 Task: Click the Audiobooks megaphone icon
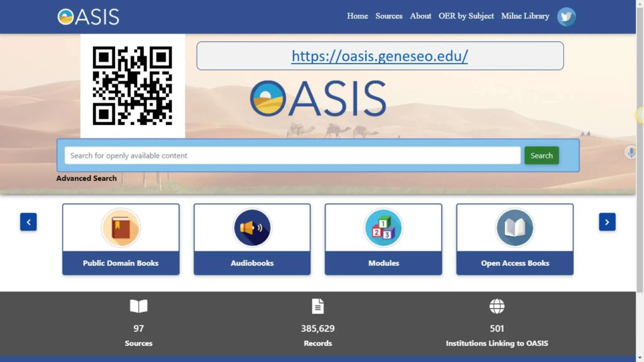tap(252, 228)
